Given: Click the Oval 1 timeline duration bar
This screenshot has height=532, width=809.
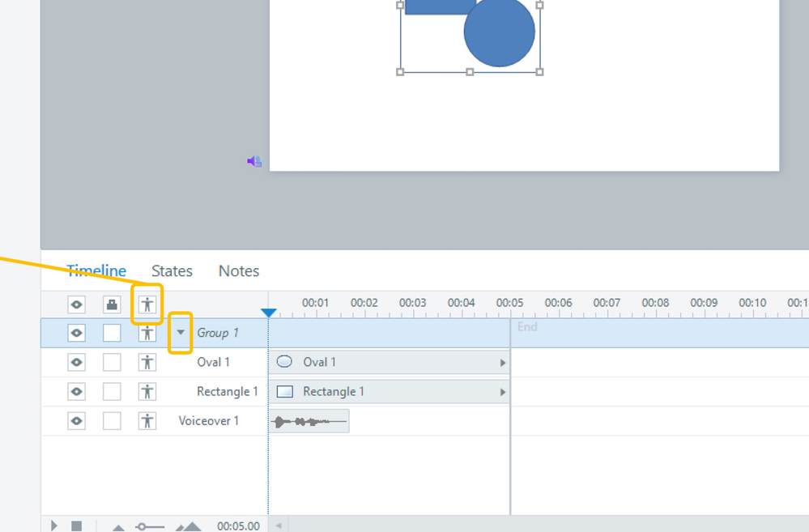Looking at the screenshot, I should (x=389, y=362).
